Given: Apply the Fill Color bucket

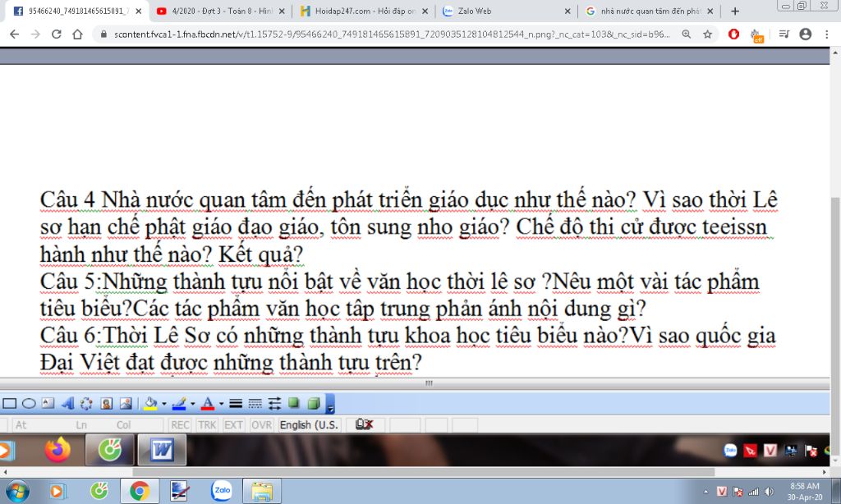Looking at the screenshot, I should 151,403.
